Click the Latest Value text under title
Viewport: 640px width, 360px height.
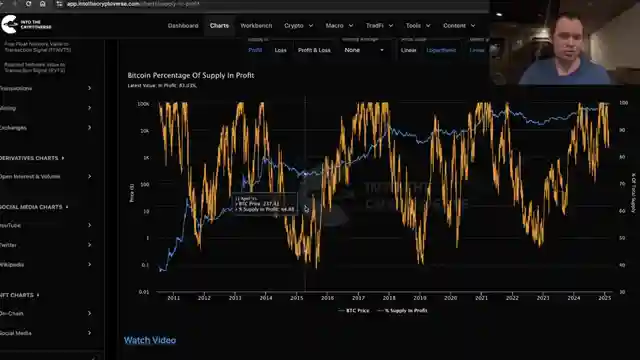pos(162,86)
